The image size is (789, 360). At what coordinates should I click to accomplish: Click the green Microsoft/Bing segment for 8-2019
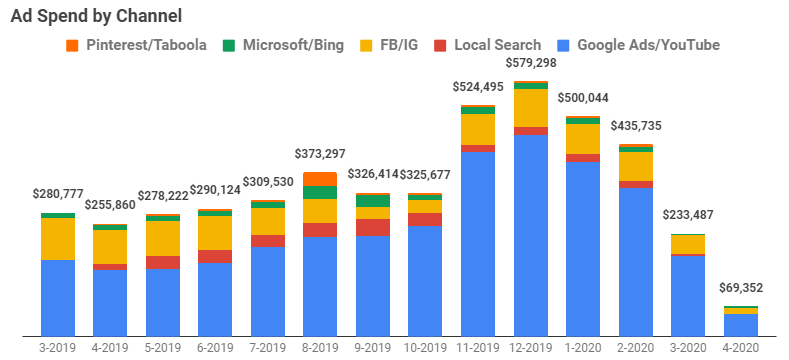tap(320, 192)
